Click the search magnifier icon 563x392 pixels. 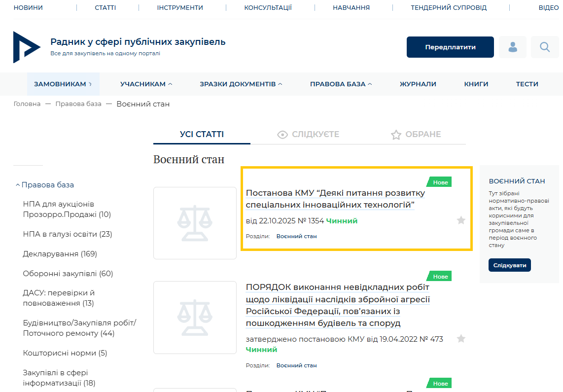[x=545, y=47]
